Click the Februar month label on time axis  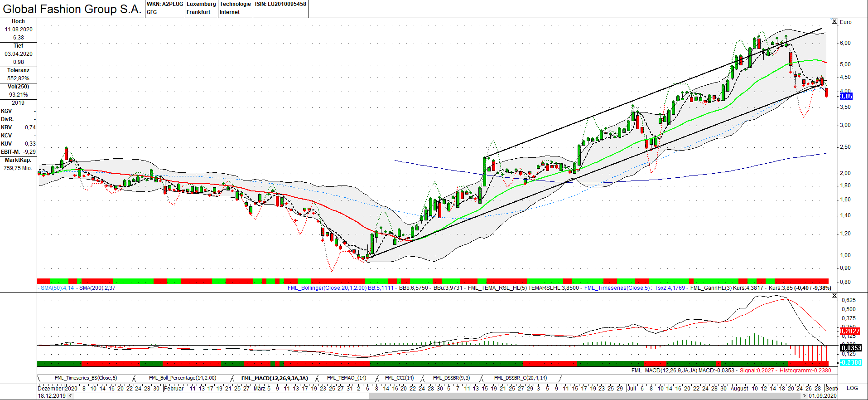(x=174, y=389)
